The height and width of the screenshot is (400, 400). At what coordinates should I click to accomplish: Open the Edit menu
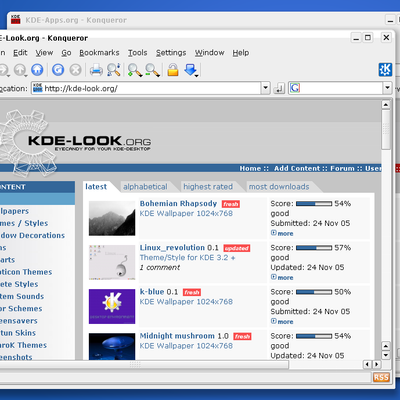(x=20, y=53)
